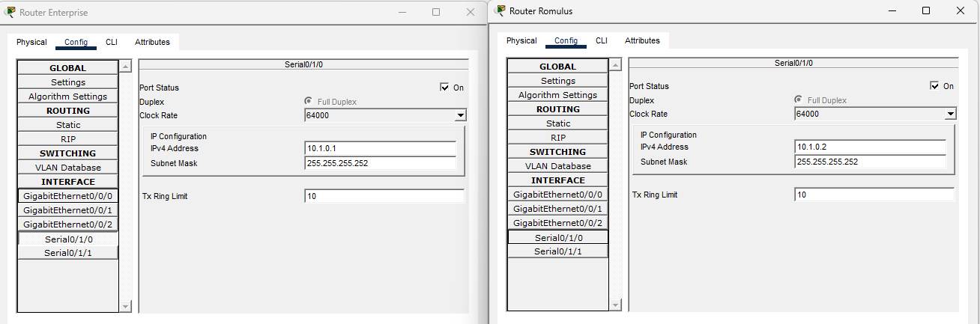Click IPv4 Address field containing 10.1.0.2
The height and width of the screenshot is (324, 980).
click(871, 147)
